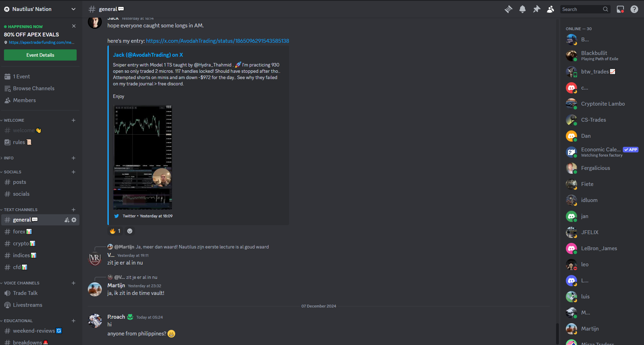Add a reaction to Jack's message
This screenshot has width=644, height=345.
tap(130, 231)
